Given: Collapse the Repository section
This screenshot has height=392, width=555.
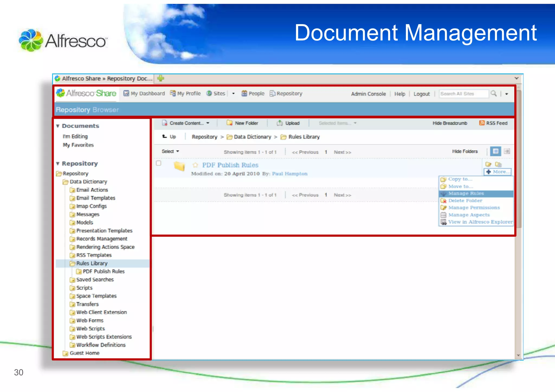Looking at the screenshot, I should point(58,164).
